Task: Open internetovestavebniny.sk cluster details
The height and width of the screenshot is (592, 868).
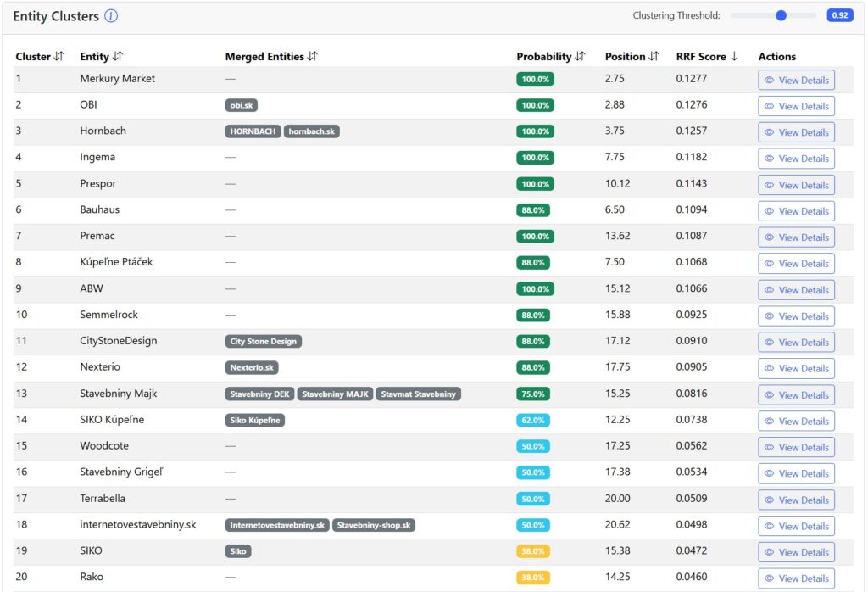Action: click(796, 526)
